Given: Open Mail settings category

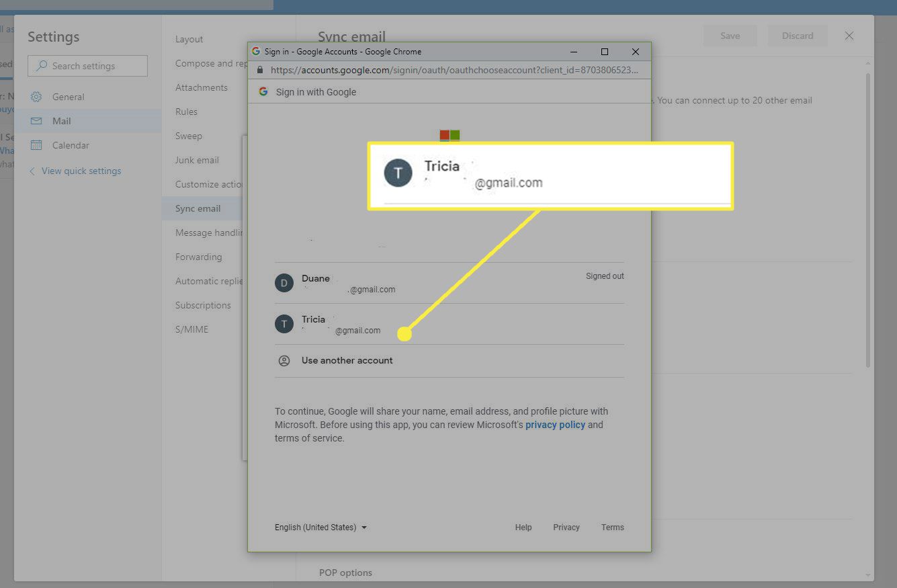Looking at the screenshot, I should coord(88,121).
